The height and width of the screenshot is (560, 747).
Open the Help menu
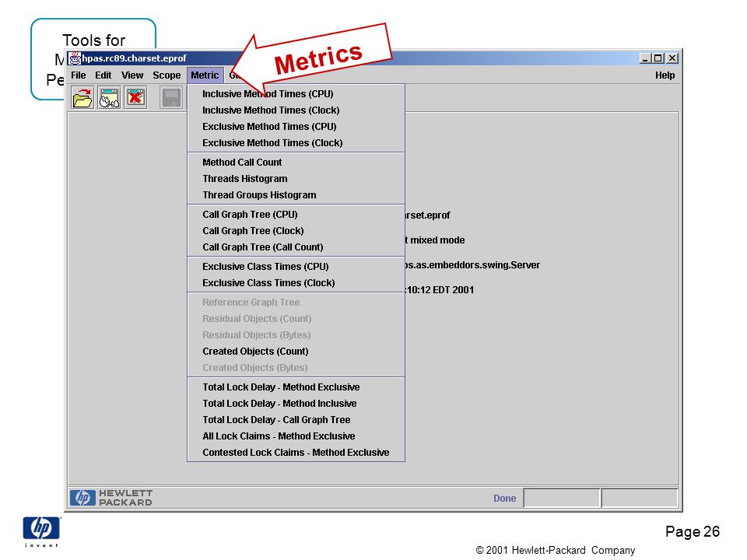pyautogui.click(x=665, y=75)
